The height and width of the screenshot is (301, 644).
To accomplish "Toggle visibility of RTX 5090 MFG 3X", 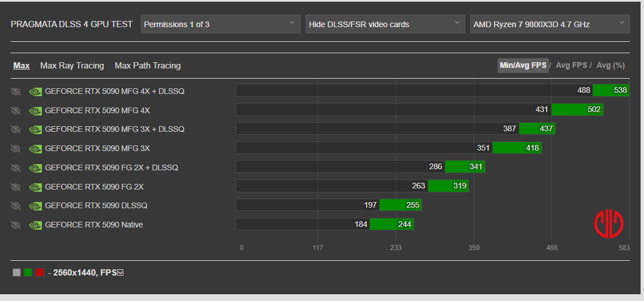I will pyautogui.click(x=16, y=149).
